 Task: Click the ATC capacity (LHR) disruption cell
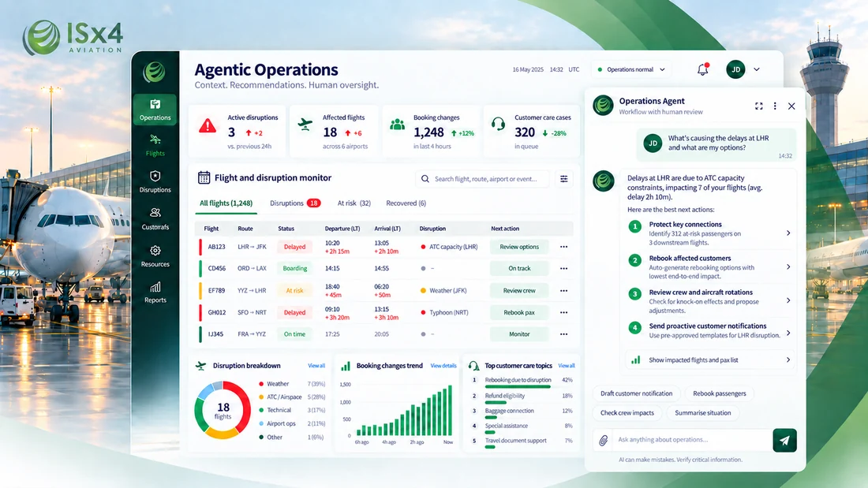(x=449, y=247)
